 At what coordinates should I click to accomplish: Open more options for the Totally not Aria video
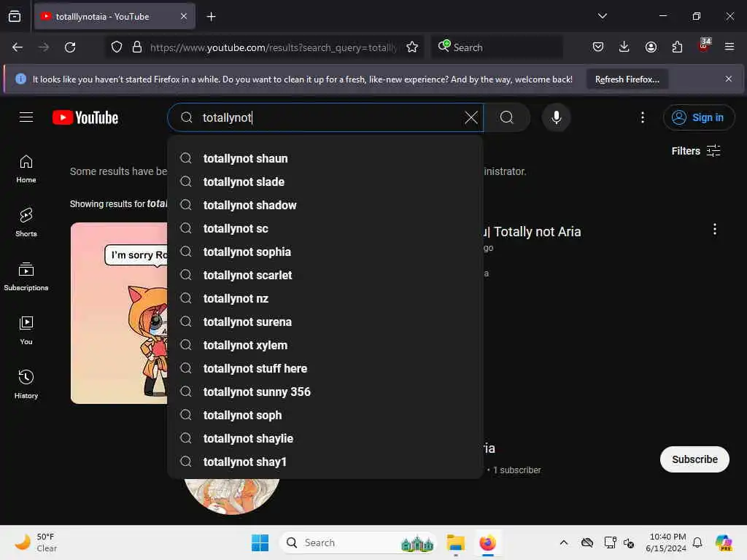(x=714, y=230)
